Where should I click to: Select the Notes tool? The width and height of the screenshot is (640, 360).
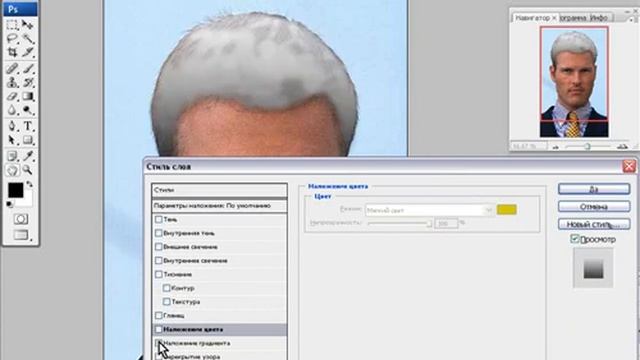coord(12,156)
